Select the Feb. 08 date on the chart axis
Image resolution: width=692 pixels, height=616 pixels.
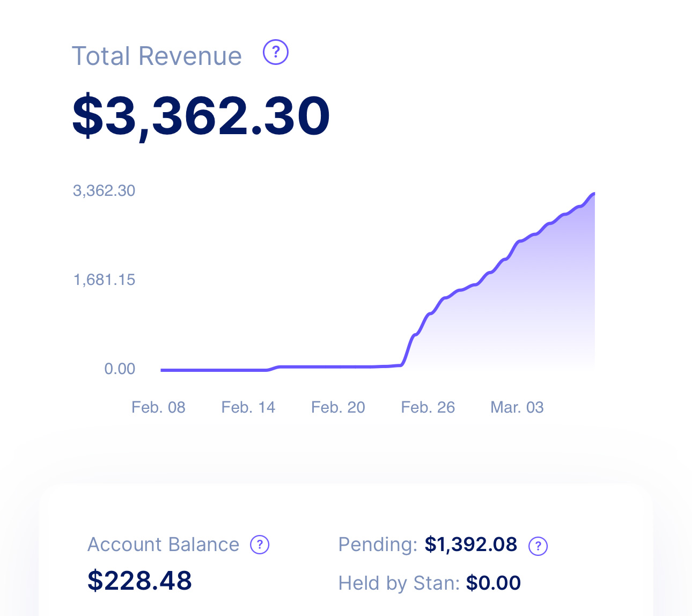click(158, 407)
